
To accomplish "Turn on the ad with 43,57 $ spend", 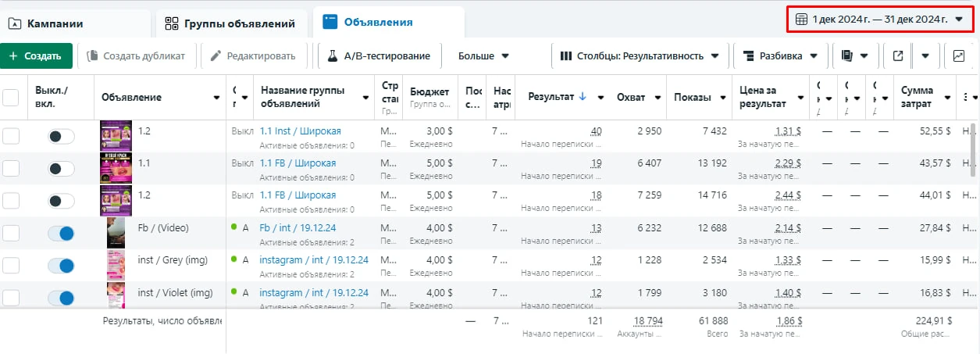I will pyautogui.click(x=61, y=168).
